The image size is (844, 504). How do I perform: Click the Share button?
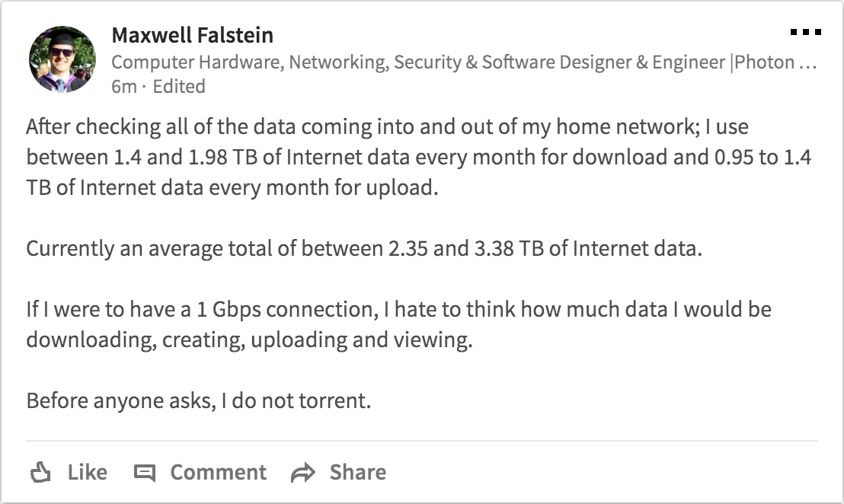click(x=356, y=472)
